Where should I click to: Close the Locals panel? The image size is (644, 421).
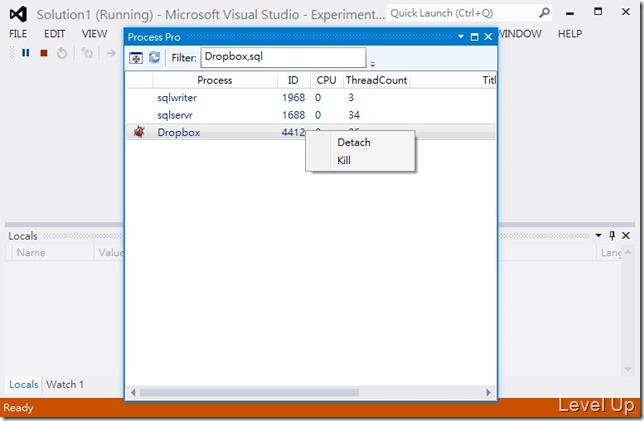[626, 235]
